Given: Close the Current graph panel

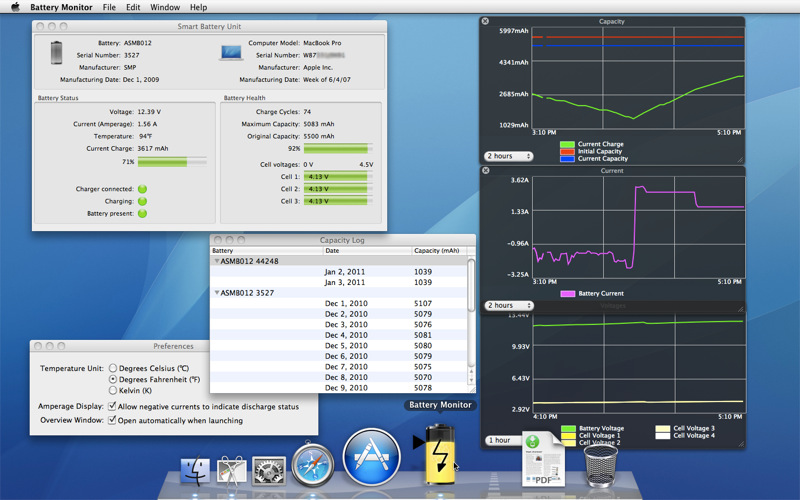Looking at the screenshot, I should pos(486,170).
